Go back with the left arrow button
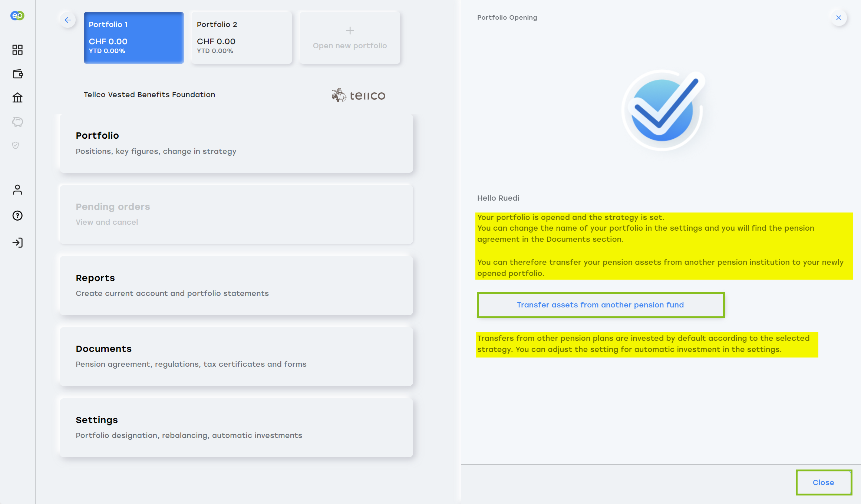Screen dimensions: 861x504 (x=68, y=20)
